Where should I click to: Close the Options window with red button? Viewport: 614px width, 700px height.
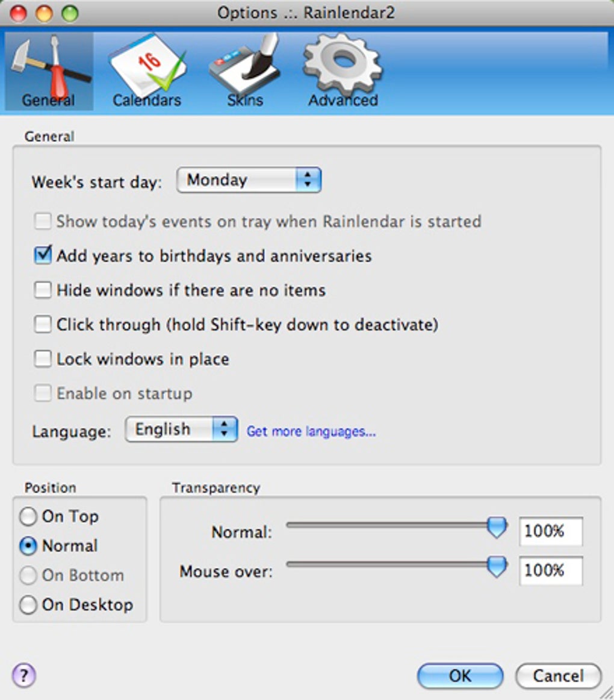tap(19, 13)
